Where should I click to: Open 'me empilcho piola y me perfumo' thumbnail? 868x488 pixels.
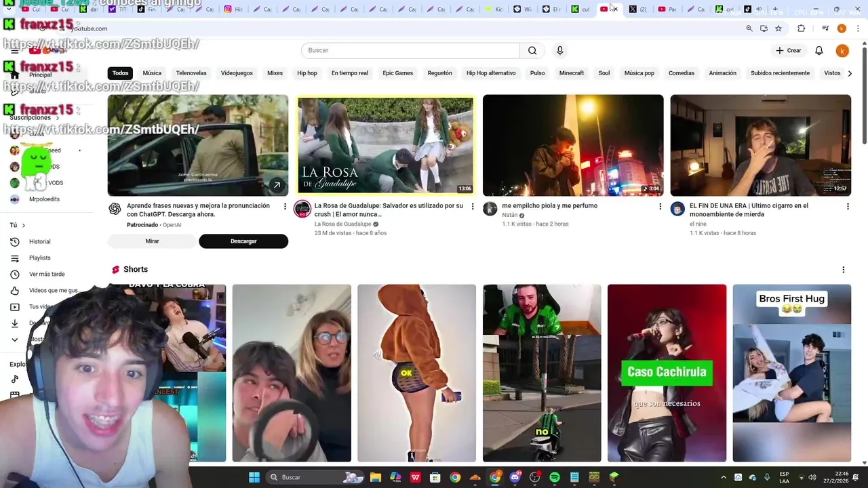coord(573,146)
